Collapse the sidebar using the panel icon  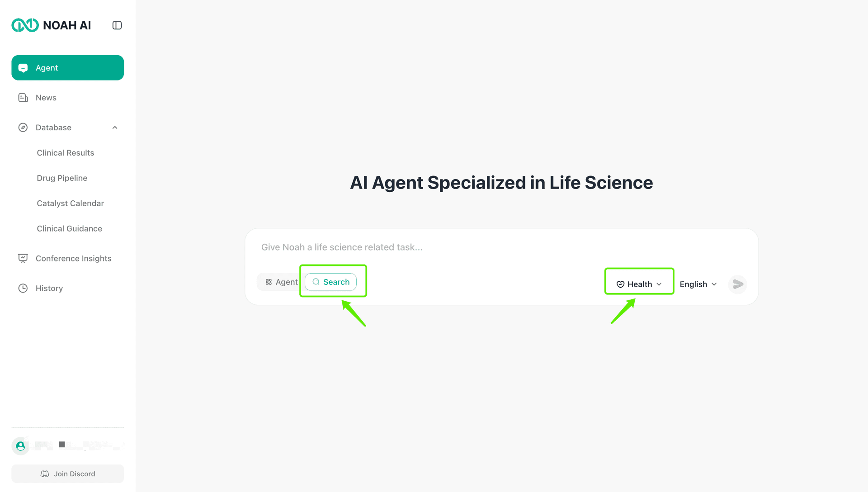pyautogui.click(x=117, y=25)
